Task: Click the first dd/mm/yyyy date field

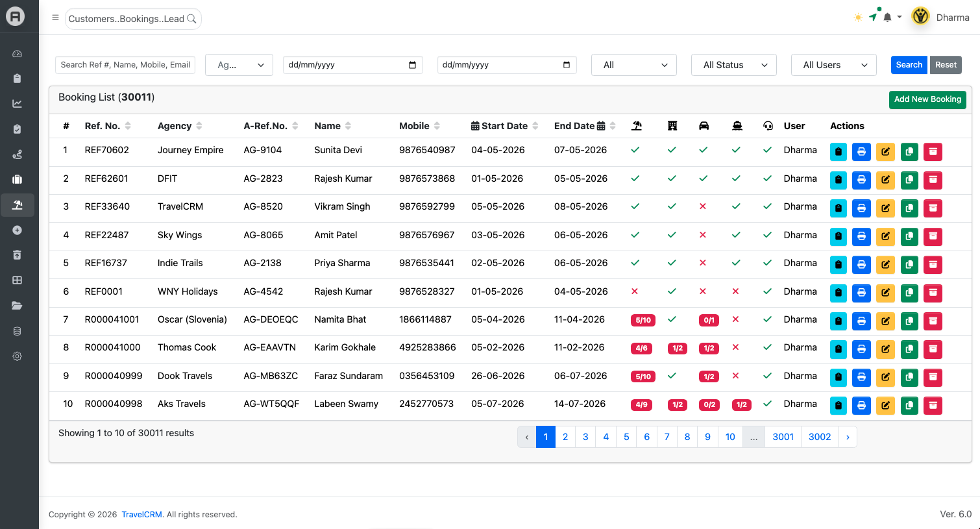Action: (353, 65)
